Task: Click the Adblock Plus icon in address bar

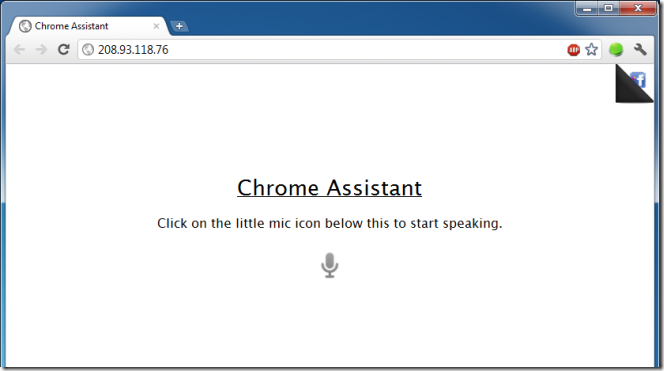Action: tap(573, 50)
